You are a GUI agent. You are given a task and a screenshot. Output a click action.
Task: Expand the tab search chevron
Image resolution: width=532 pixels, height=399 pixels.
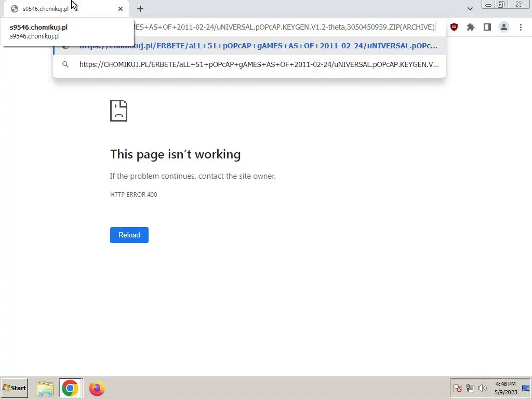coord(470,9)
